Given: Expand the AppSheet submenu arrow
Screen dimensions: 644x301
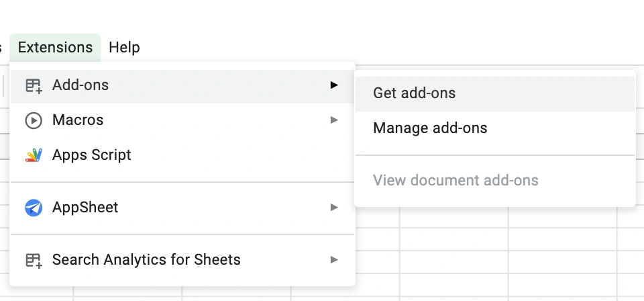Looking at the screenshot, I should [x=334, y=208].
